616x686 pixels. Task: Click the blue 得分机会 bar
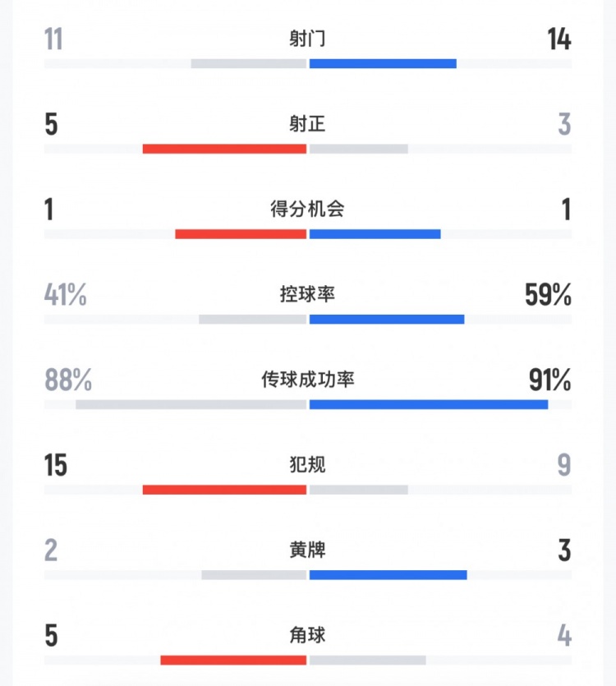[375, 234]
